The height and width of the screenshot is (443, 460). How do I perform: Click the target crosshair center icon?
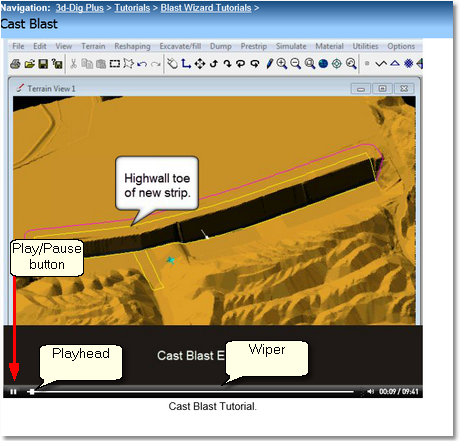(337, 64)
